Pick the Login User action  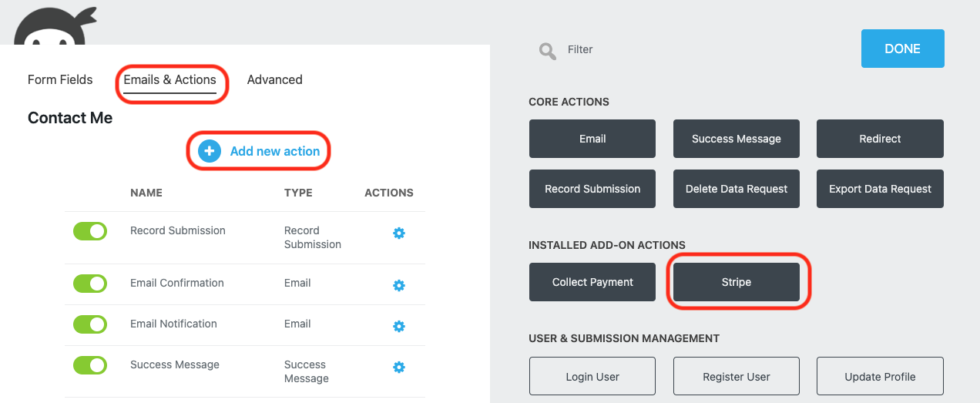592,377
